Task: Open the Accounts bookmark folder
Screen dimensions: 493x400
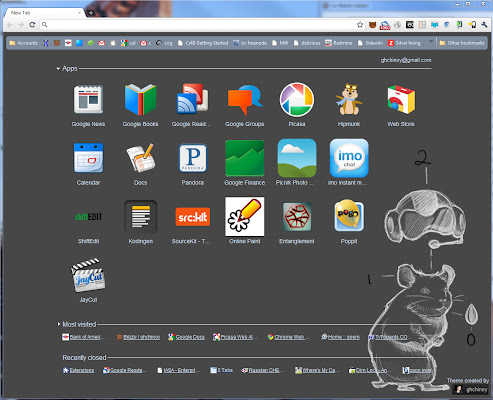Action: [23, 43]
